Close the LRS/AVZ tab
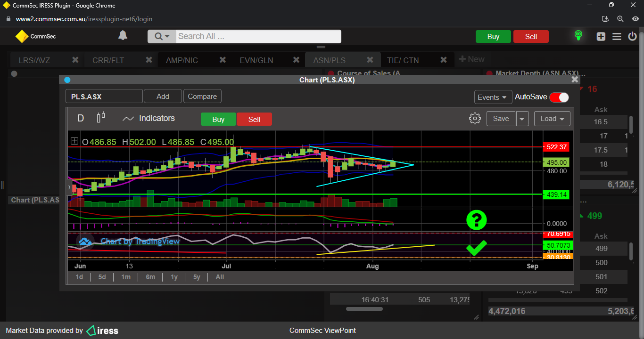The height and width of the screenshot is (339, 644). [x=75, y=60]
